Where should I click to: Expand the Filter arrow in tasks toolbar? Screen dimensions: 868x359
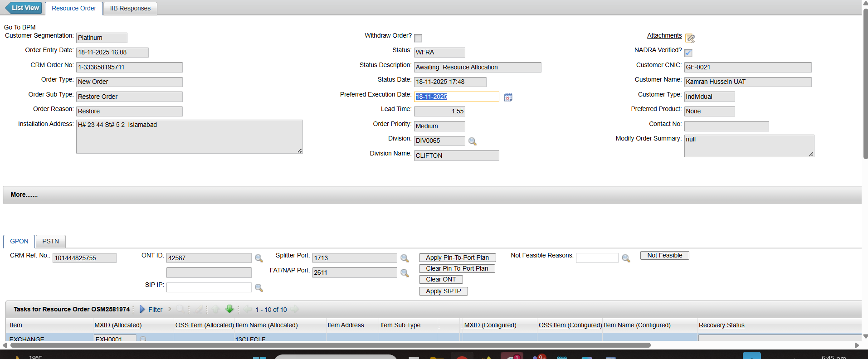coord(142,310)
